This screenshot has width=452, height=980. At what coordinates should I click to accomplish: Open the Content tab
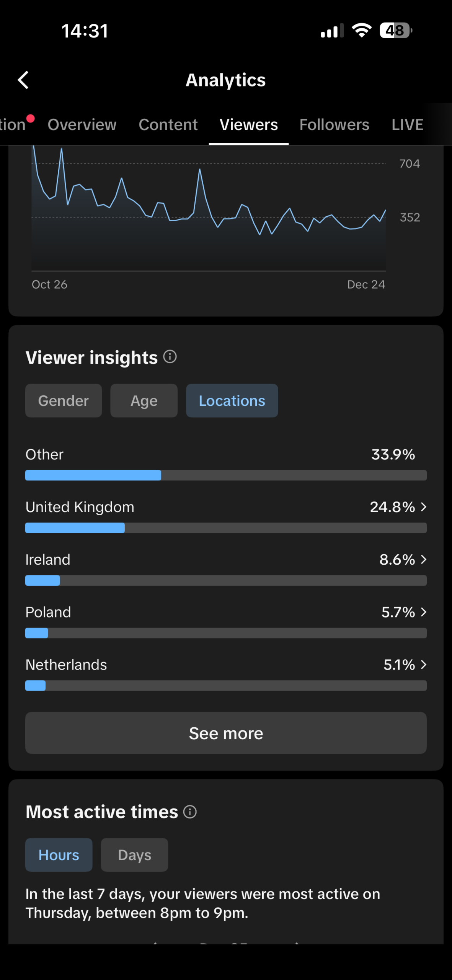pos(168,125)
